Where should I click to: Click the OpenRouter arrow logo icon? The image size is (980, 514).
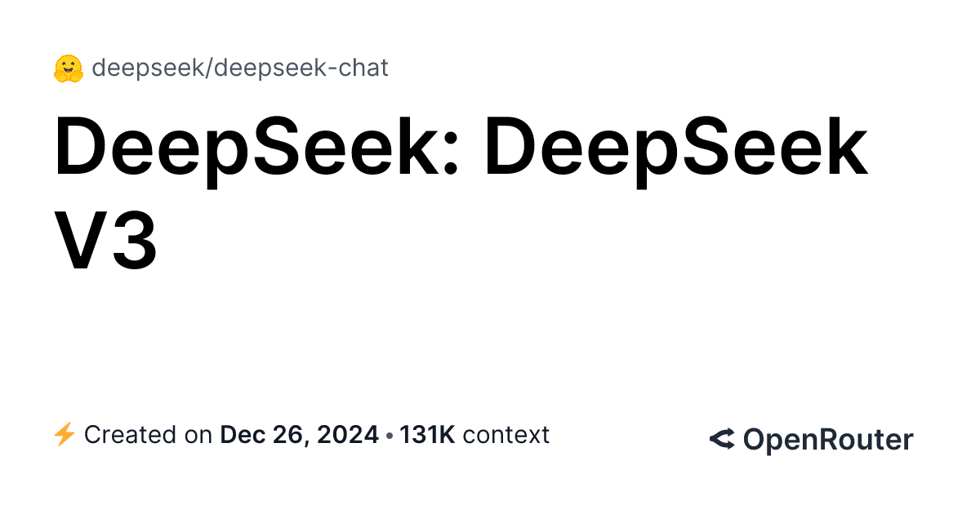click(x=722, y=440)
